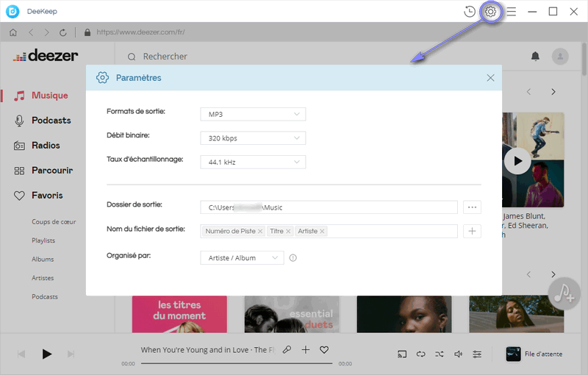Select Podcasts in Deezer main sidebar

click(42, 121)
